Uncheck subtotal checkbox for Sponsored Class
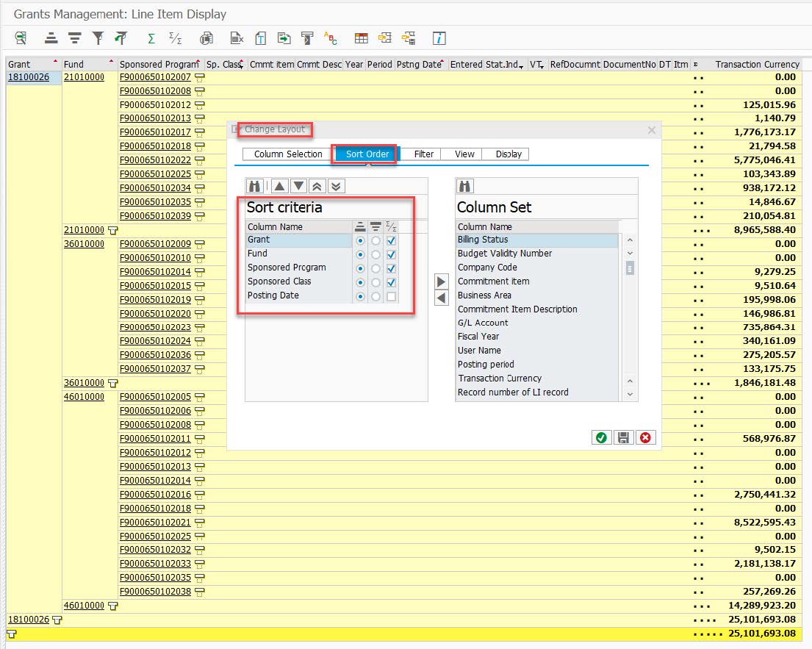This screenshot has height=649, width=812. pos(392,283)
